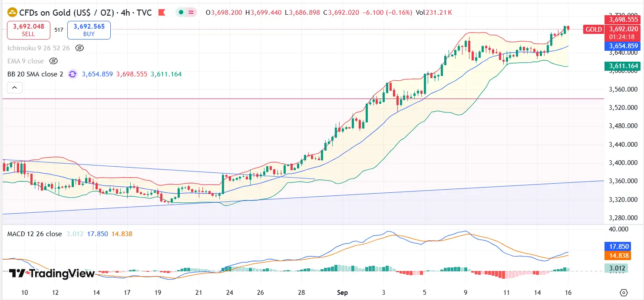Toggle visibility of the Ichimoku indicator
644x300 pixels.
tap(79, 48)
